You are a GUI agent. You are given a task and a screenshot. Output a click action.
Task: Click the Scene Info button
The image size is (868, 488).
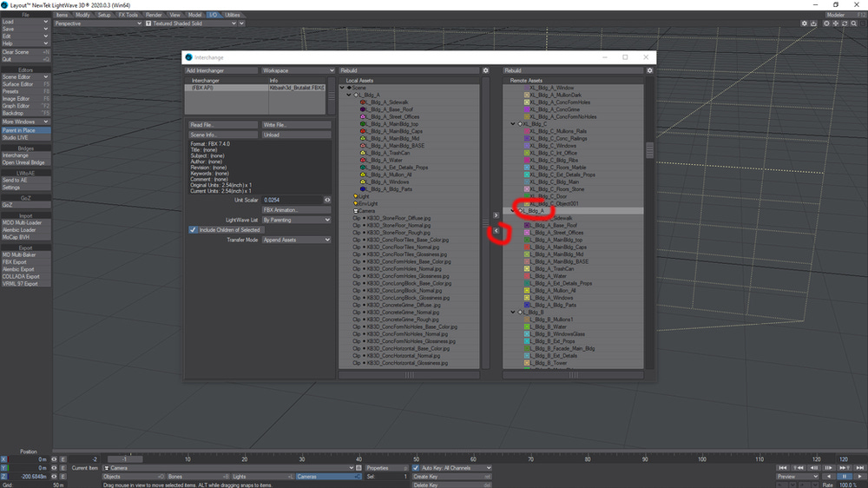[224, 135]
